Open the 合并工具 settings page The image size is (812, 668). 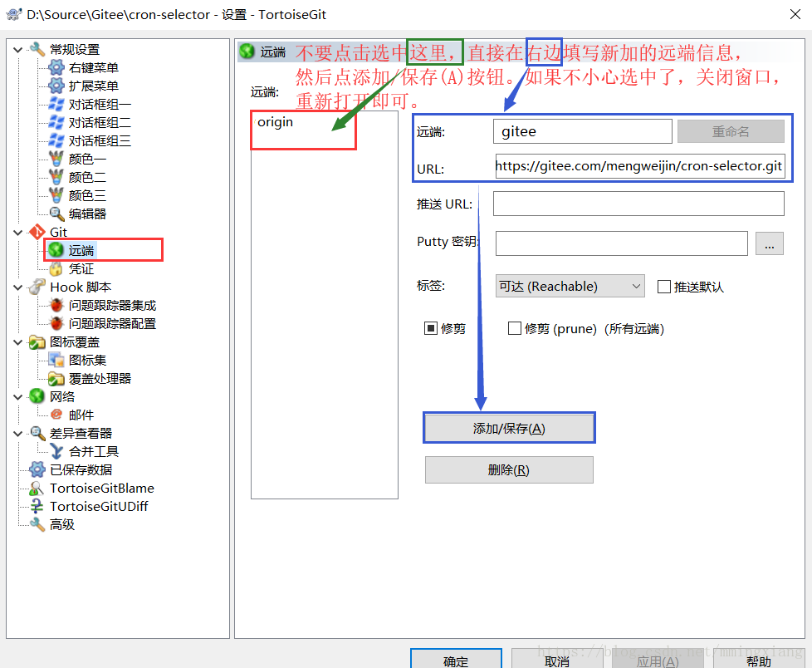click(x=93, y=451)
